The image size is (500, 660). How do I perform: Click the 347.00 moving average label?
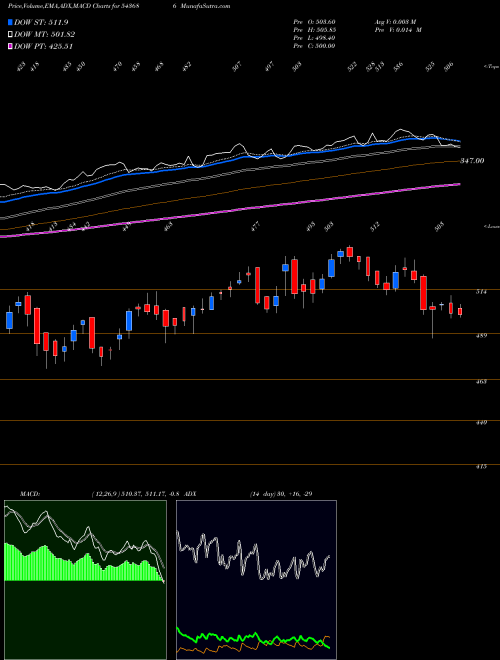coord(472,160)
